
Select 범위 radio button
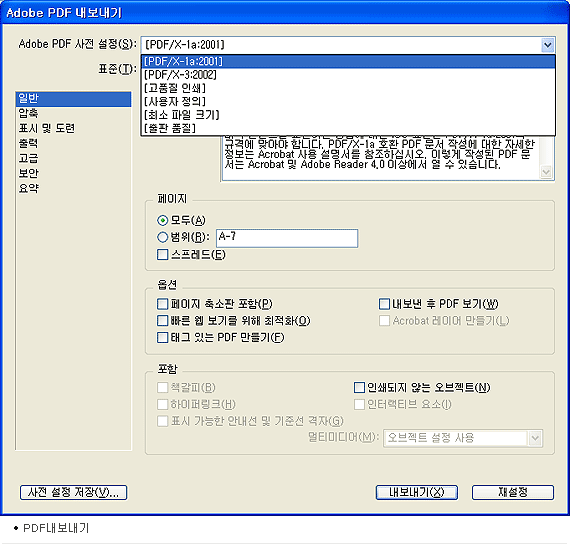click(162, 237)
